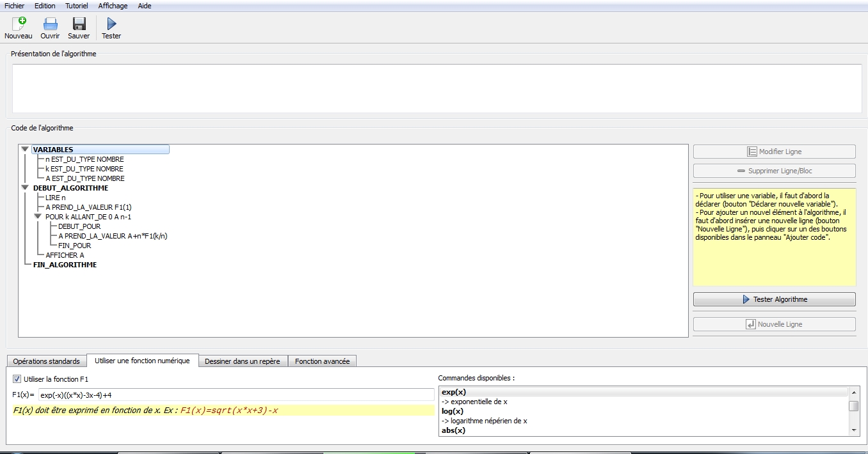Click the F1(x) expression input field
The image size is (868, 454).
coord(236,395)
